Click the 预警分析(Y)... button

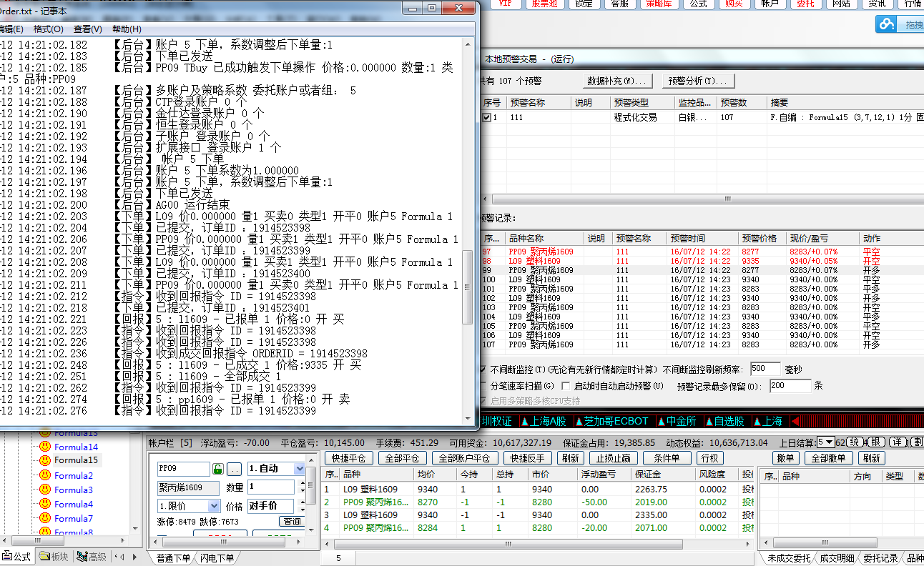[x=697, y=81]
